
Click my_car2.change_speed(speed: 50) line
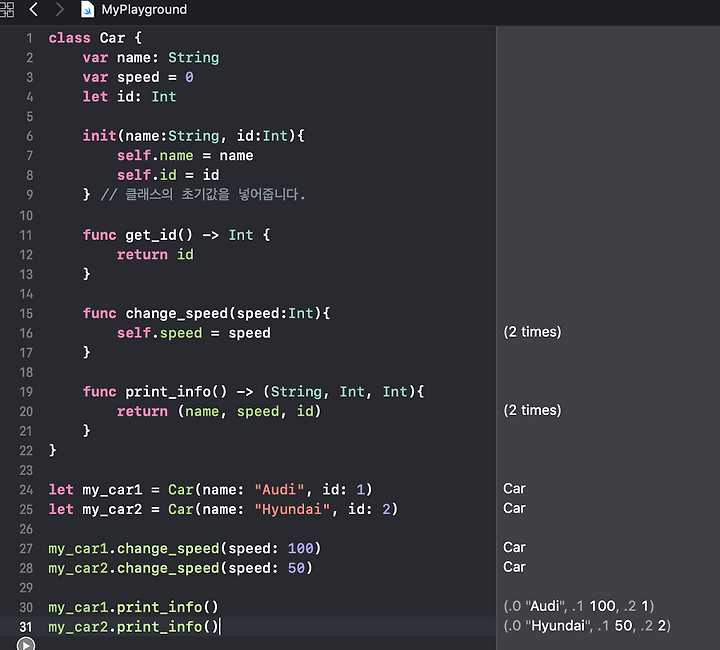[180, 568]
